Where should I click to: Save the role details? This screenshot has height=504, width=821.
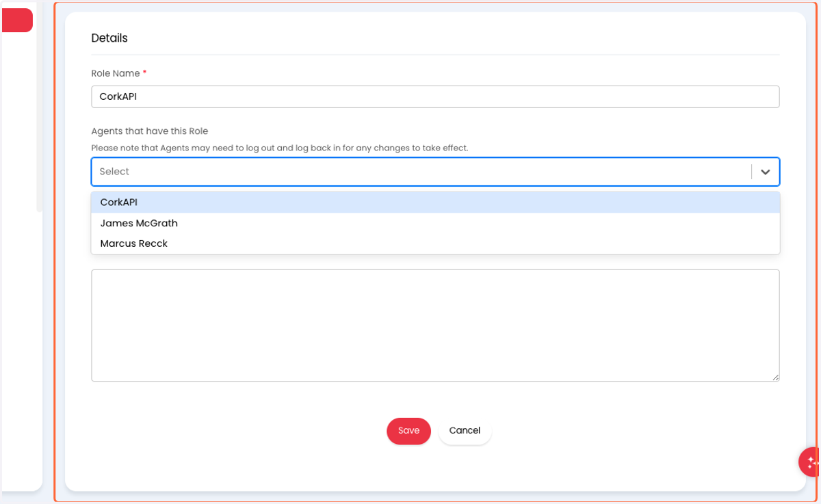pyautogui.click(x=408, y=431)
